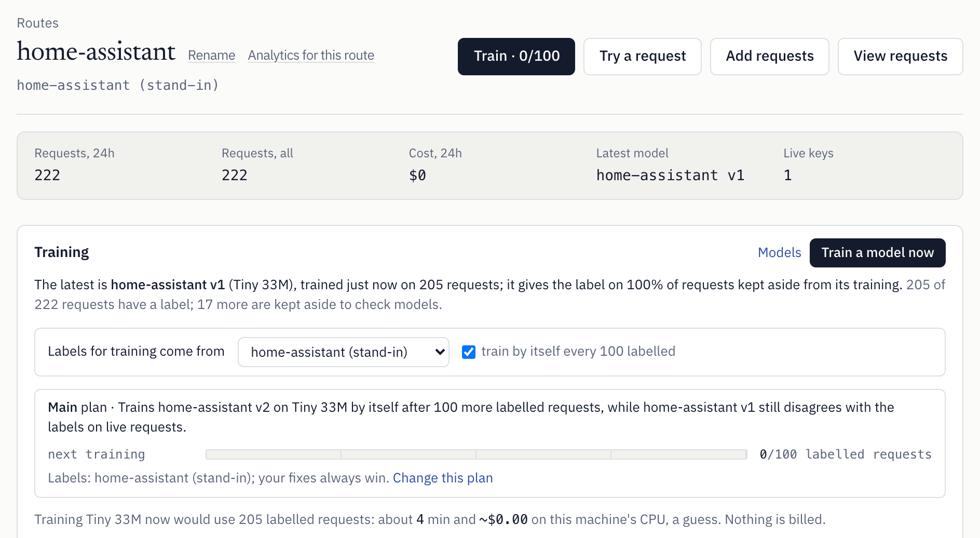Click the Try a request button
The image size is (980, 538).
tap(643, 56)
